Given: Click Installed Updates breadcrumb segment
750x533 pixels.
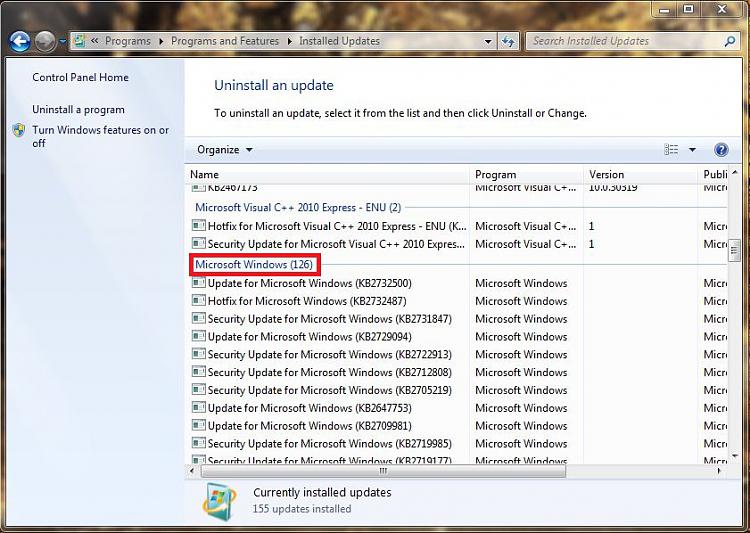Looking at the screenshot, I should point(340,41).
